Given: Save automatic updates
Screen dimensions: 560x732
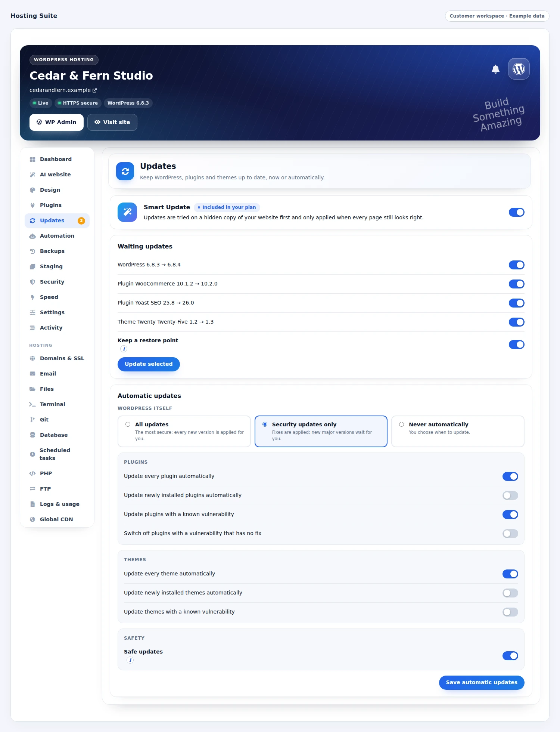Looking at the screenshot, I should (x=482, y=683).
